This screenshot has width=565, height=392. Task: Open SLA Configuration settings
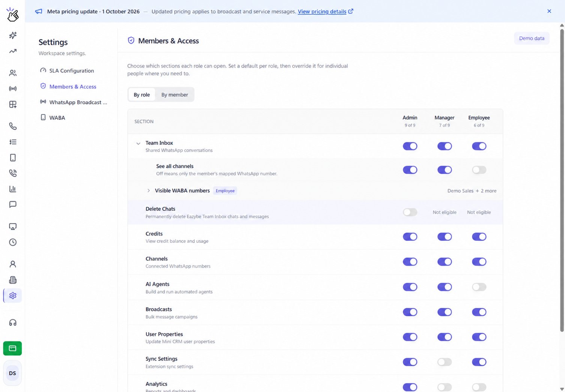click(x=67, y=71)
